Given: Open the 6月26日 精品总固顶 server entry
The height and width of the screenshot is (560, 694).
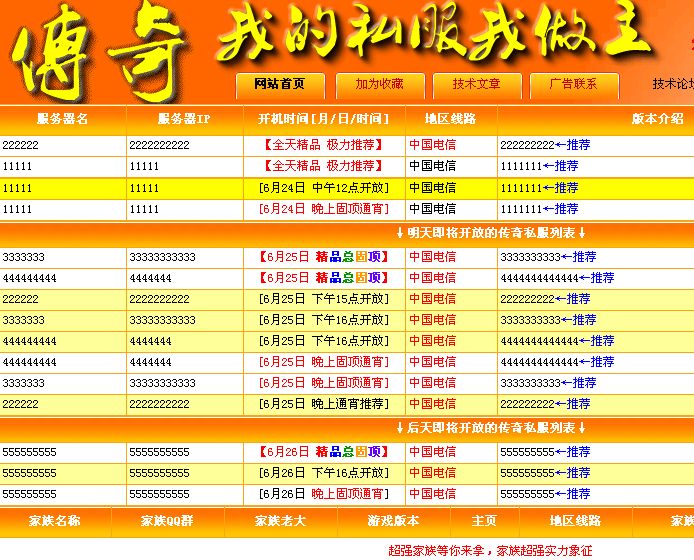Looking at the screenshot, I should click(324, 452).
